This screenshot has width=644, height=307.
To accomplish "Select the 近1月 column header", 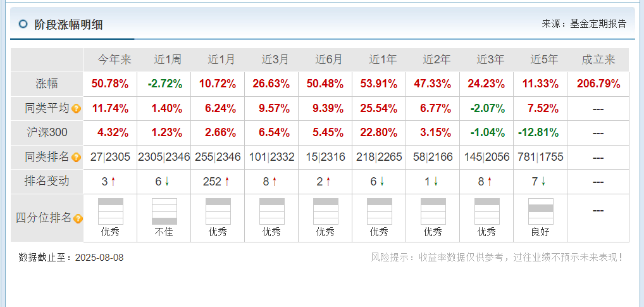I will 221,60.
